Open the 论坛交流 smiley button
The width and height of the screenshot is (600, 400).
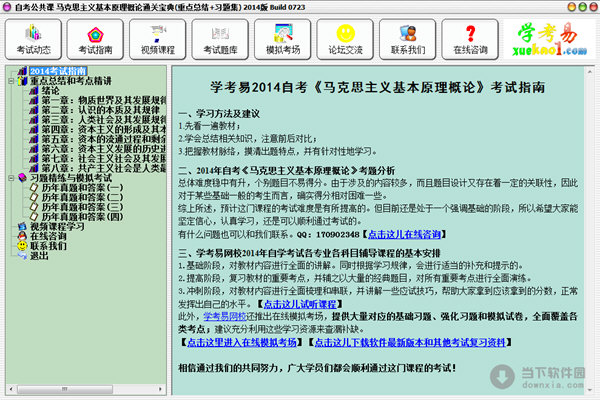pyautogui.click(x=345, y=40)
